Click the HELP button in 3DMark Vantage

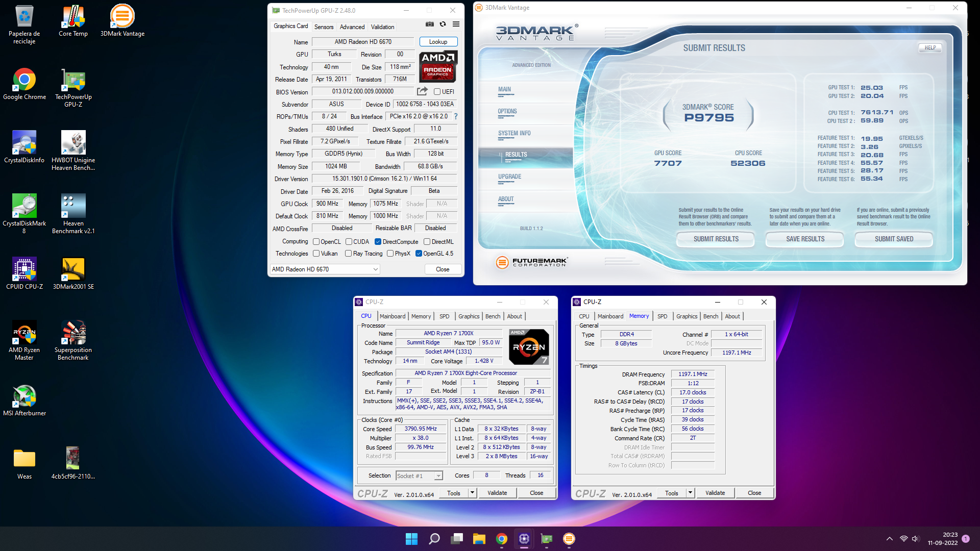click(930, 48)
